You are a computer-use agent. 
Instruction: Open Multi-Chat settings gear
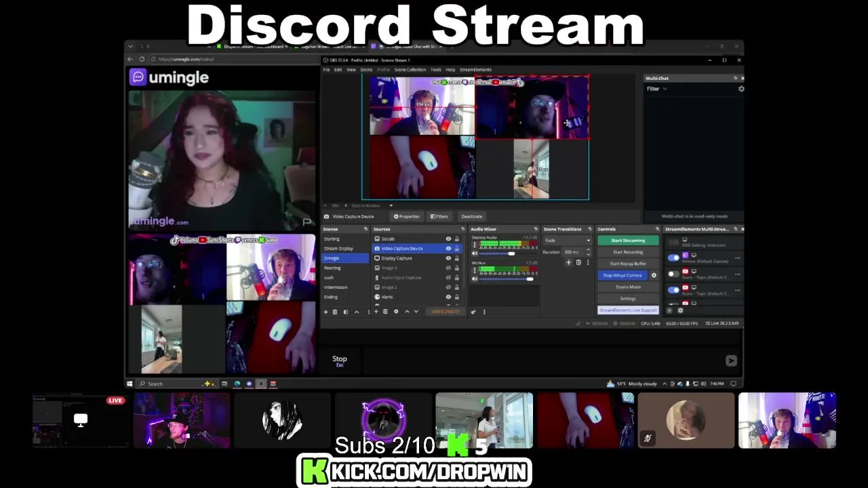(741, 89)
